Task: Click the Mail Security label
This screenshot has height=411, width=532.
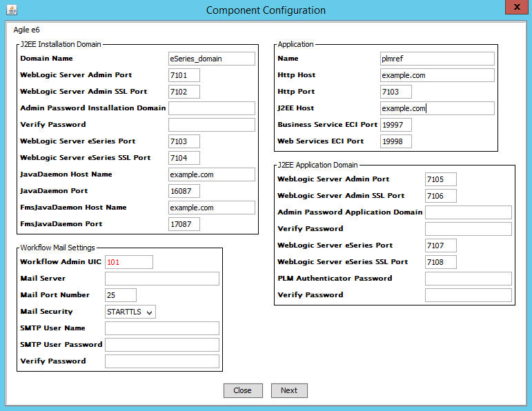Action: (x=46, y=312)
